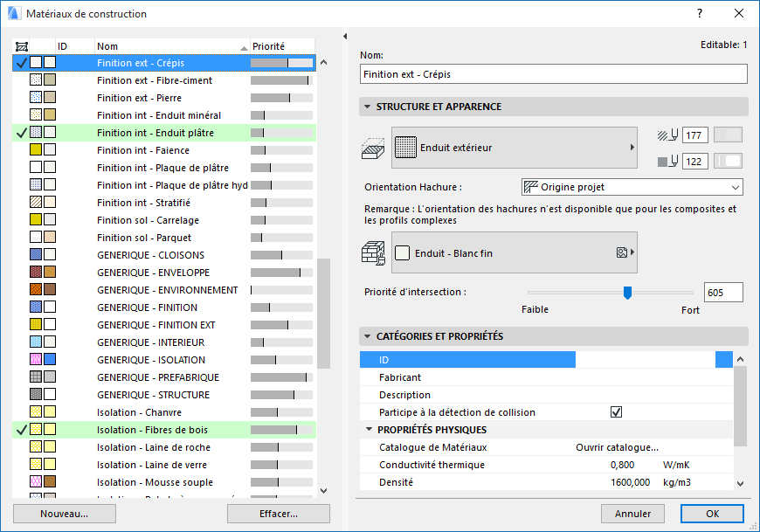Click the Annuler button
The height and width of the screenshot is (532, 760).
click(x=632, y=514)
